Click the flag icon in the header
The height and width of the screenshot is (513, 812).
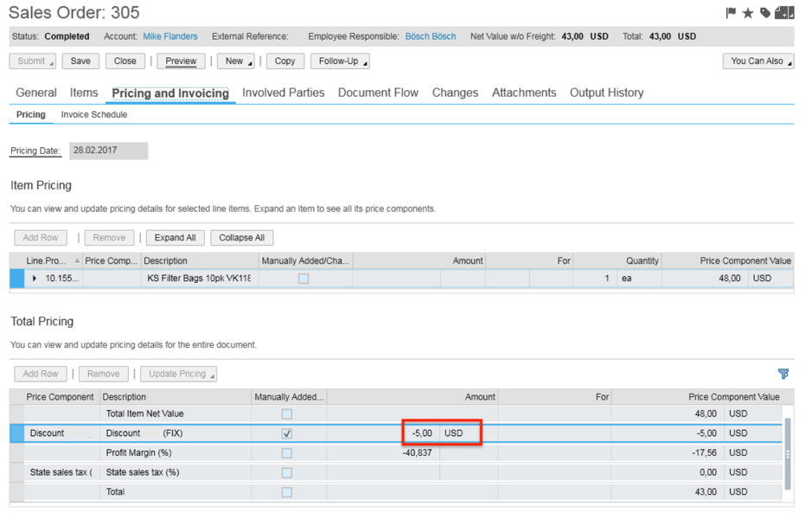(731, 12)
